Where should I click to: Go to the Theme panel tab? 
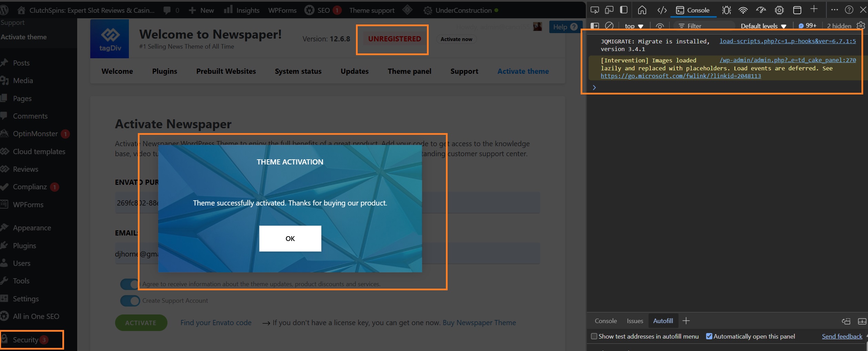point(409,71)
